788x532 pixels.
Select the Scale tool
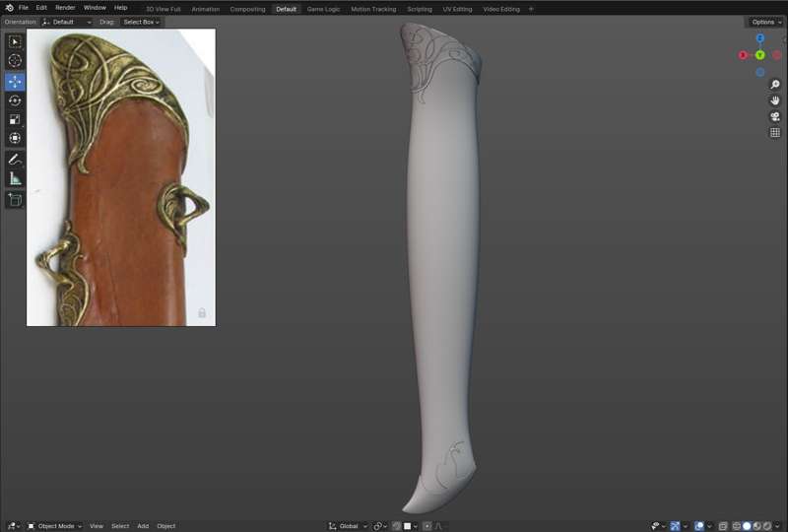15,119
